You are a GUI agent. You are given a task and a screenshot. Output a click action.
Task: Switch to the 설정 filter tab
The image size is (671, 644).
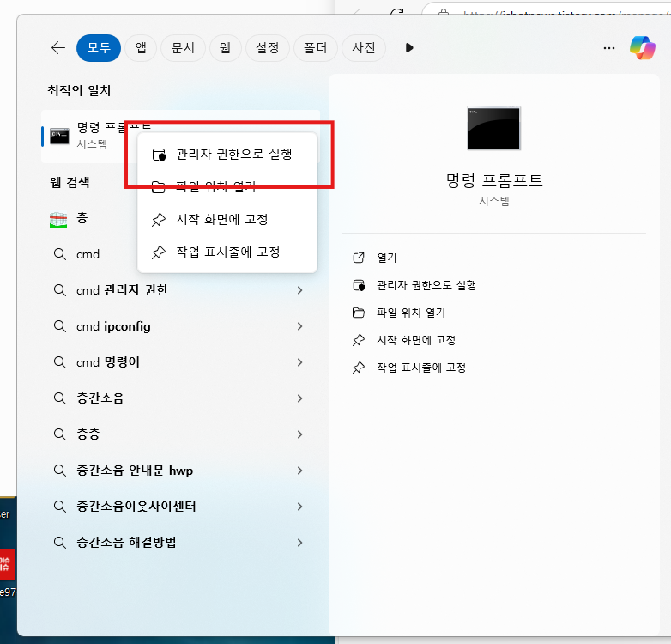tap(268, 48)
